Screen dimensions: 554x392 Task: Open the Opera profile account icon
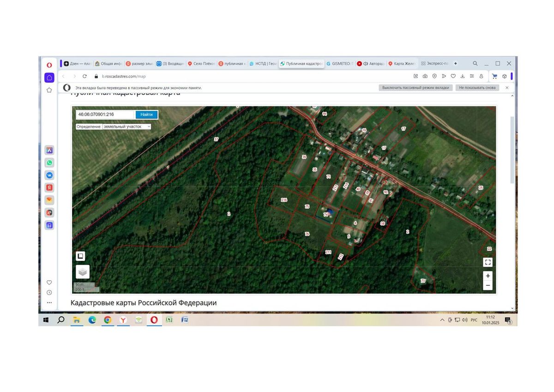tap(481, 76)
